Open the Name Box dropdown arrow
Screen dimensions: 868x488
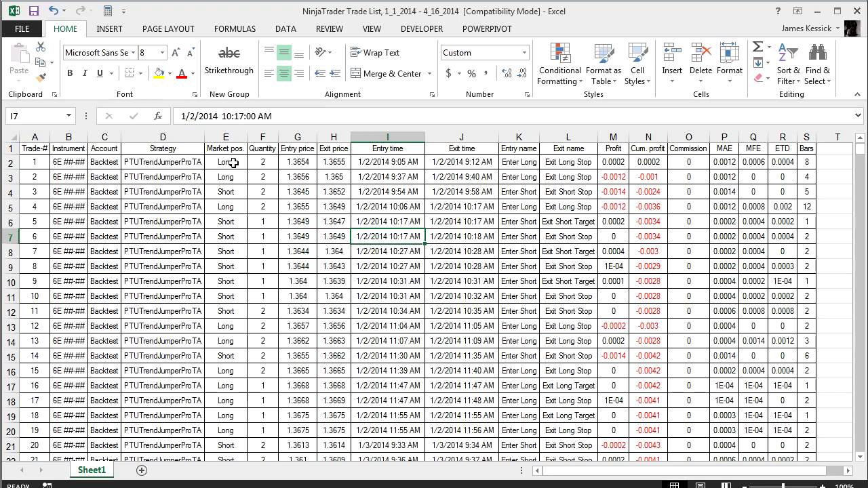point(68,116)
